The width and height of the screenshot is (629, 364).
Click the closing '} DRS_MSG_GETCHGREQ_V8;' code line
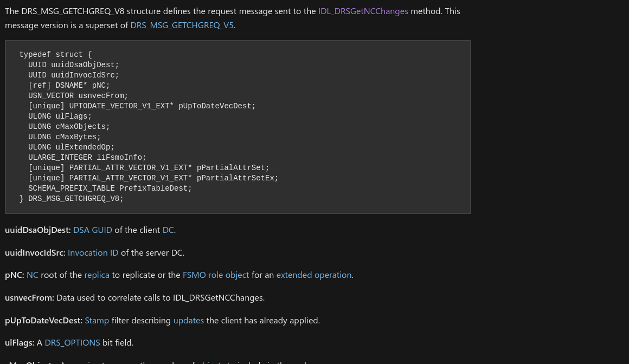(72, 199)
